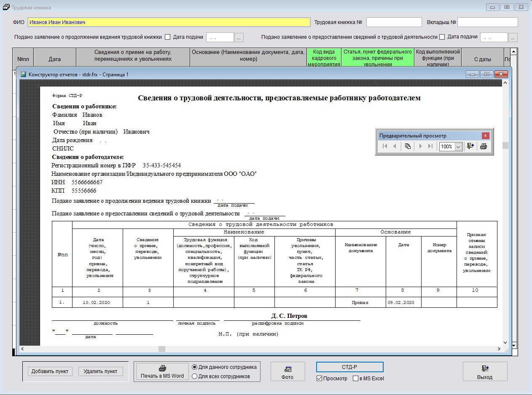Go to first page in preview toolbar
Screen dimensions: 532x395
[385, 146]
